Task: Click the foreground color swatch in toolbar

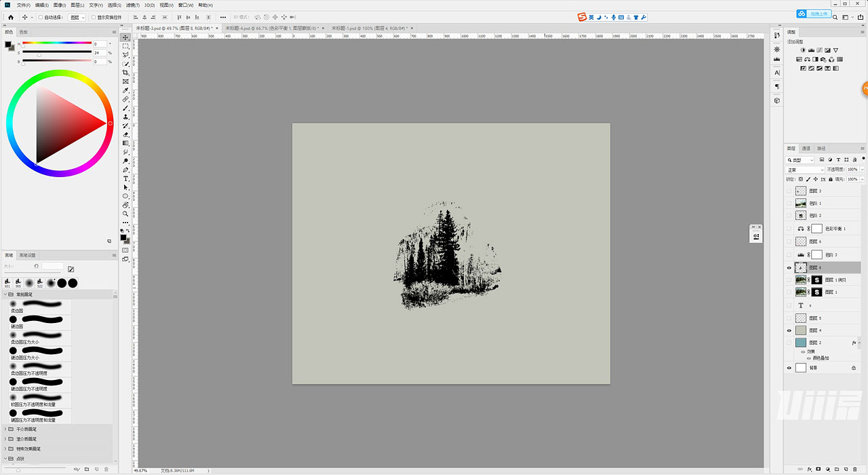Action: pyautogui.click(x=124, y=237)
